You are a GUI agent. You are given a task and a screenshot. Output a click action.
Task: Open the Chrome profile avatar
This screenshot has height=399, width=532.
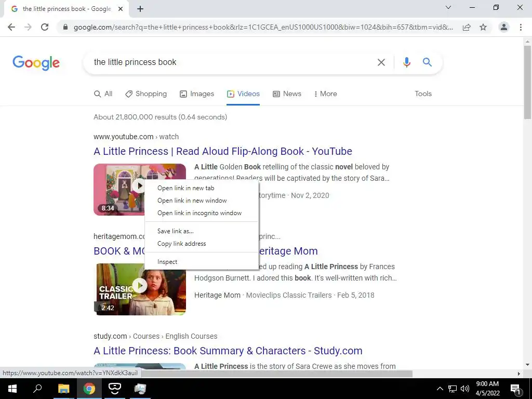pyautogui.click(x=504, y=27)
